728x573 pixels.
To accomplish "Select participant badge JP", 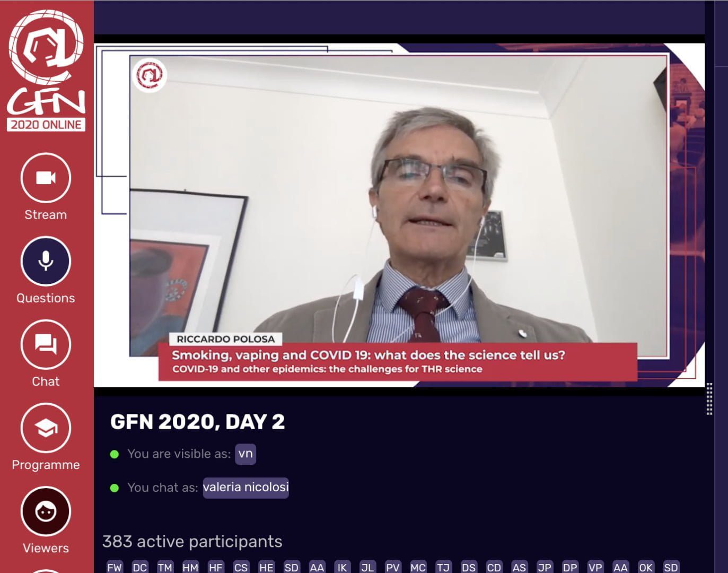I will pos(545,567).
